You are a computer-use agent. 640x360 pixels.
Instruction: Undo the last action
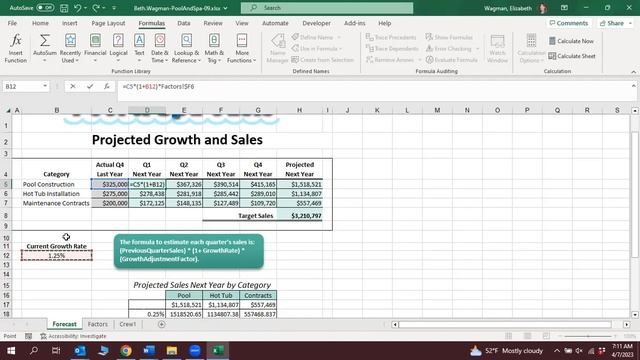[78, 8]
